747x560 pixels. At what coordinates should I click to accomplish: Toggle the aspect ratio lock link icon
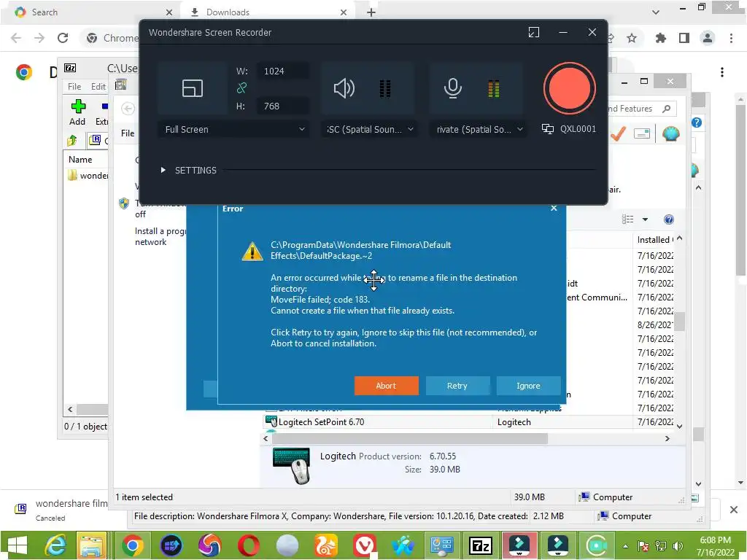[x=241, y=88]
